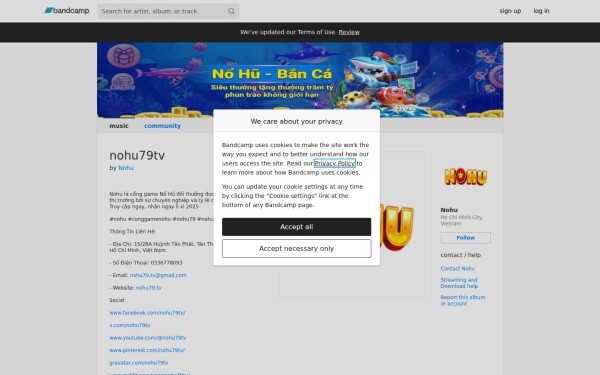The width and height of the screenshot is (600, 375).
Task: Open the www.facebook.com/nohu79tv/ link
Action: [147, 313]
